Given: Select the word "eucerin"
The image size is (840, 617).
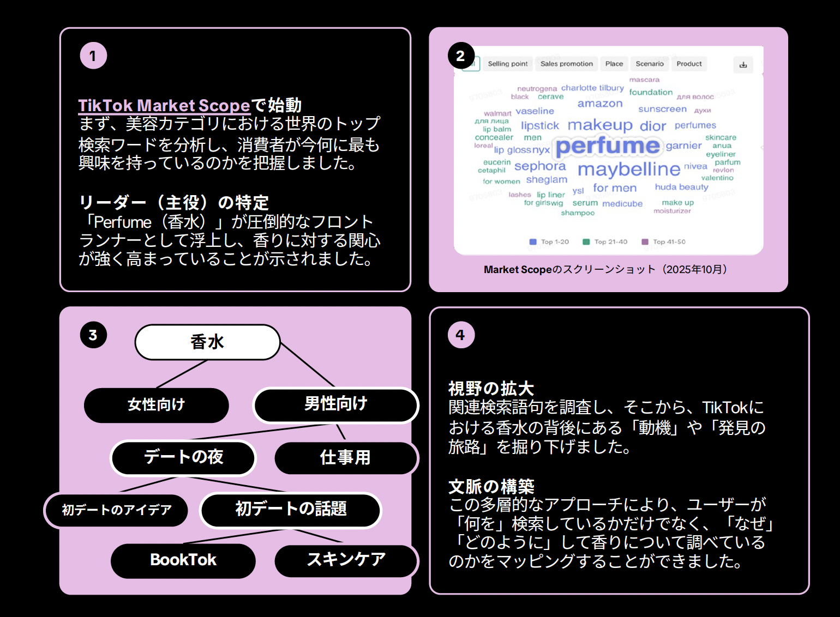Looking at the screenshot, I should 497,162.
